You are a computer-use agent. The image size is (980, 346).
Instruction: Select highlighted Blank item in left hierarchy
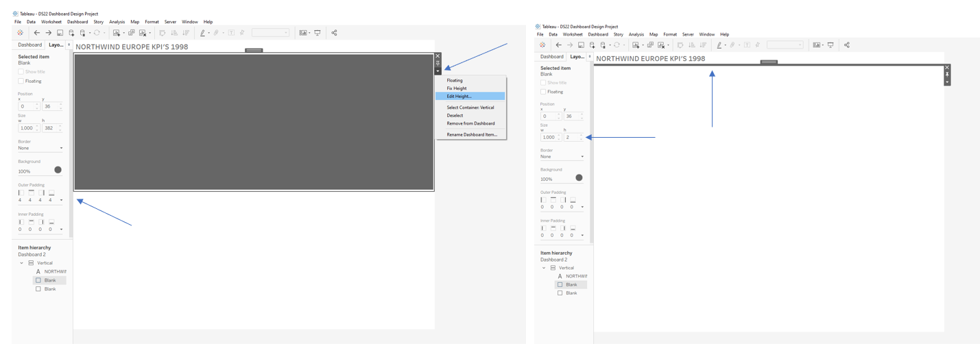pyautogui.click(x=49, y=280)
